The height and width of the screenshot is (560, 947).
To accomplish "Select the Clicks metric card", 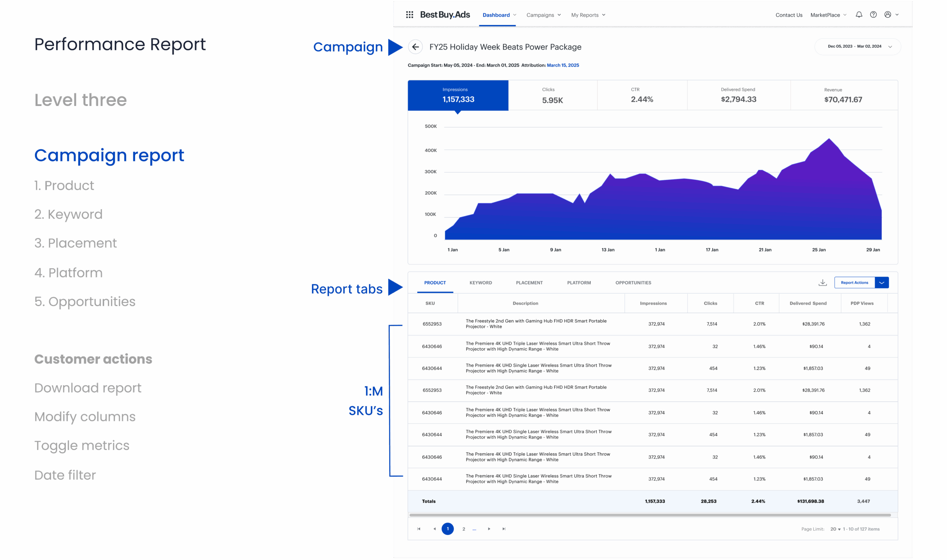I will 552,95.
